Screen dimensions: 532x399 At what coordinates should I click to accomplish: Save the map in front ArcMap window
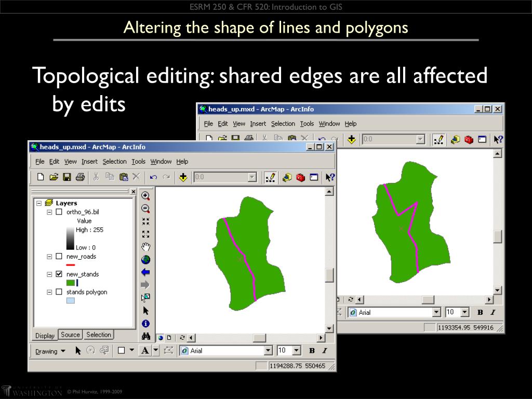[67, 177]
